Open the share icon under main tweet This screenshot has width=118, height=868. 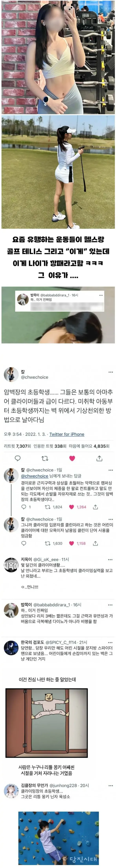click(x=99, y=458)
